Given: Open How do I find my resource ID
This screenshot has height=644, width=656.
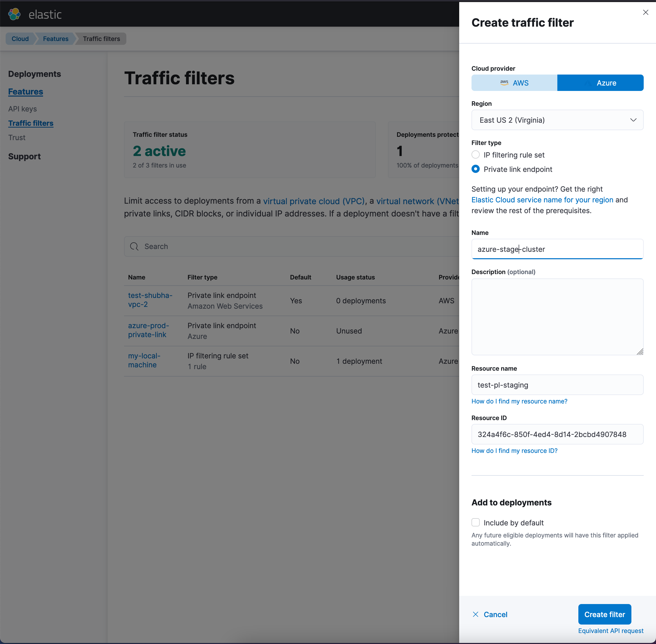Looking at the screenshot, I should [x=514, y=451].
